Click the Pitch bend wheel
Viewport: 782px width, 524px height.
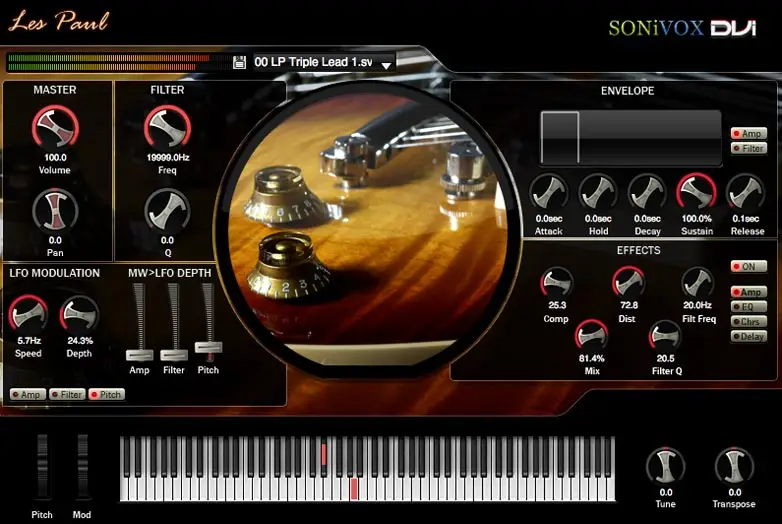pyautogui.click(x=42, y=467)
